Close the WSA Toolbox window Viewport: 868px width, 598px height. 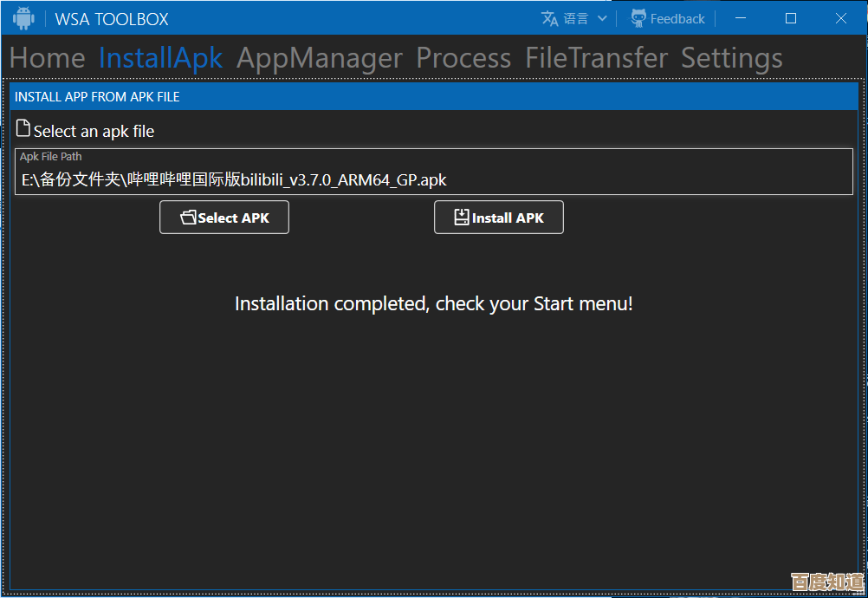click(841, 18)
